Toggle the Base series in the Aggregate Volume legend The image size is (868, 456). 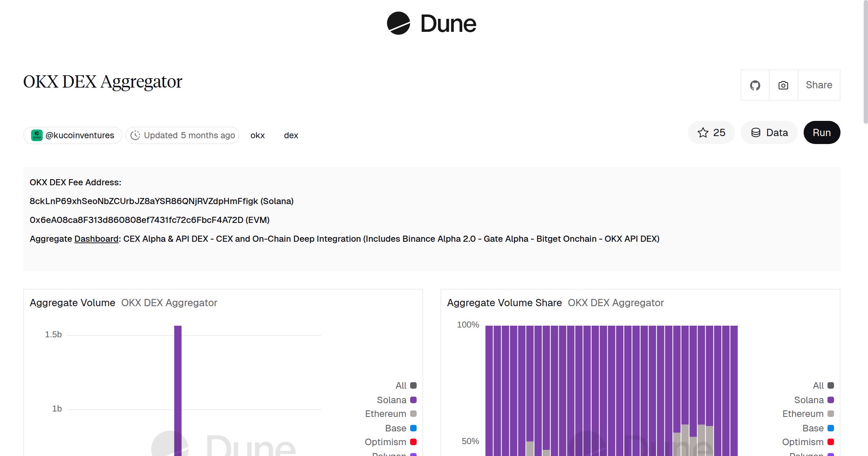tap(413, 428)
